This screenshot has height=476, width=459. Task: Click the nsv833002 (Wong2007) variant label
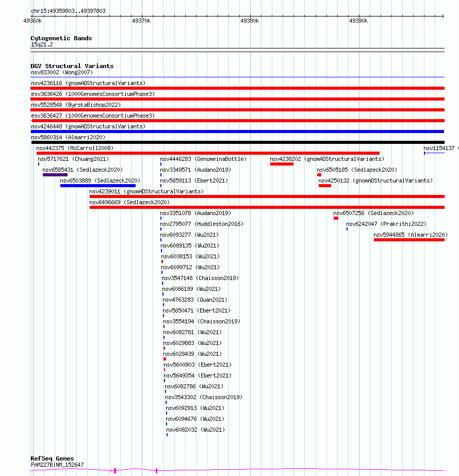(62, 72)
